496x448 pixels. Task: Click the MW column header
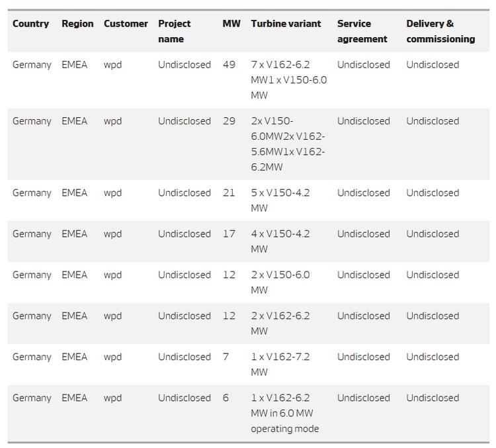point(231,24)
